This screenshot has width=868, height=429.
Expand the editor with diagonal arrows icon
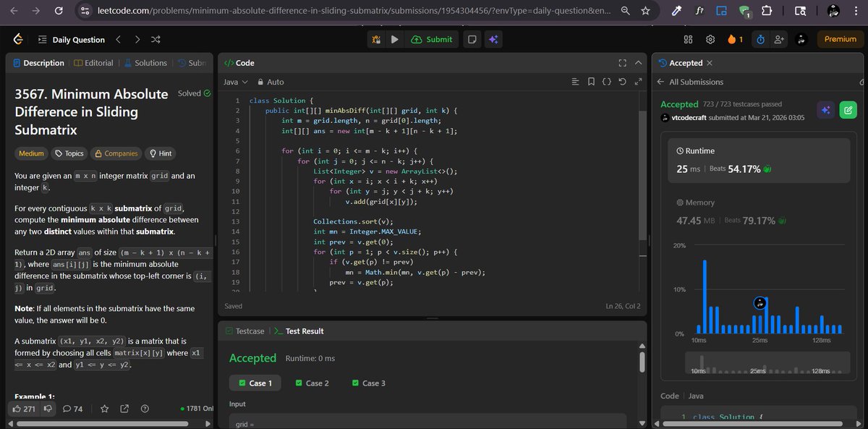[637, 82]
